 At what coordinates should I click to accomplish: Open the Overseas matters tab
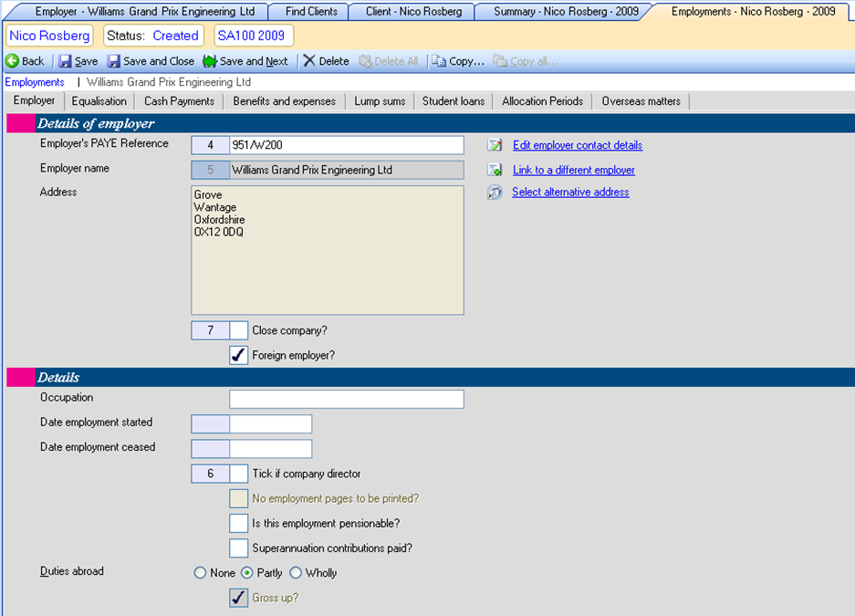click(x=641, y=101)
